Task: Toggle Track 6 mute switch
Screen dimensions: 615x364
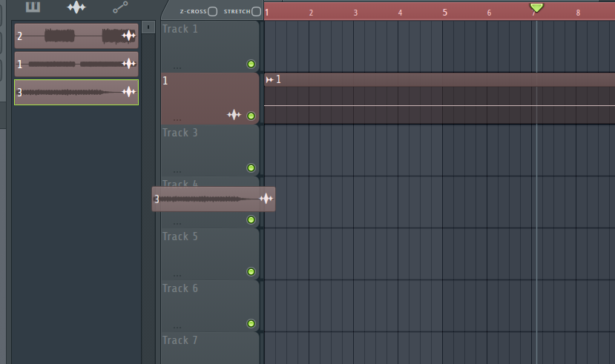Action: [x=251, y=324]
